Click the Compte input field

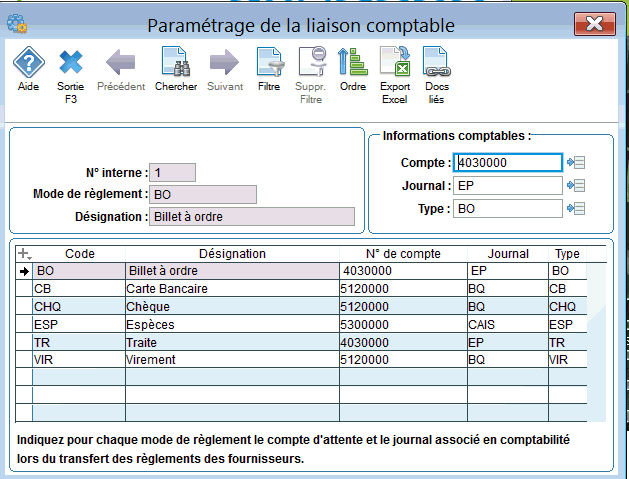pyautogui.click(x=508, y=162)
